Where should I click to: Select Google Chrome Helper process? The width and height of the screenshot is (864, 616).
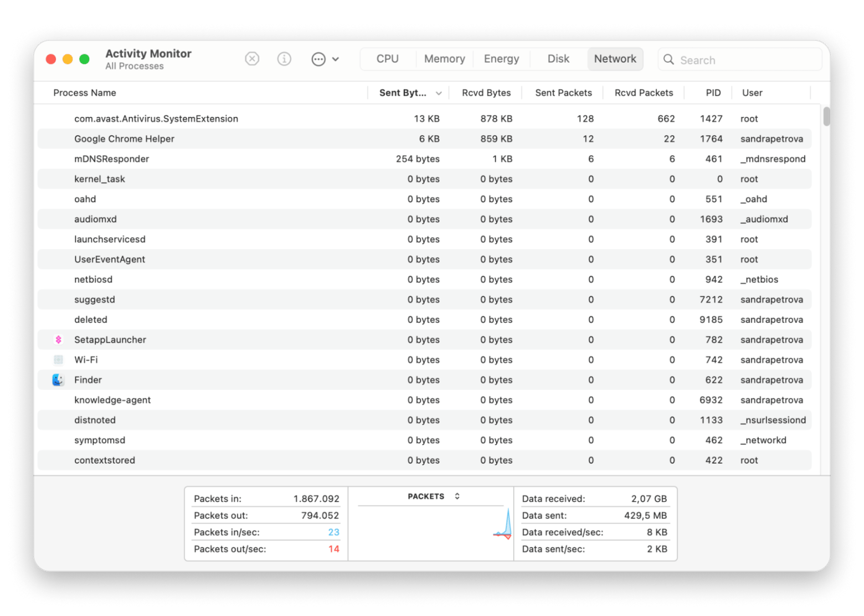coord(424,138)
